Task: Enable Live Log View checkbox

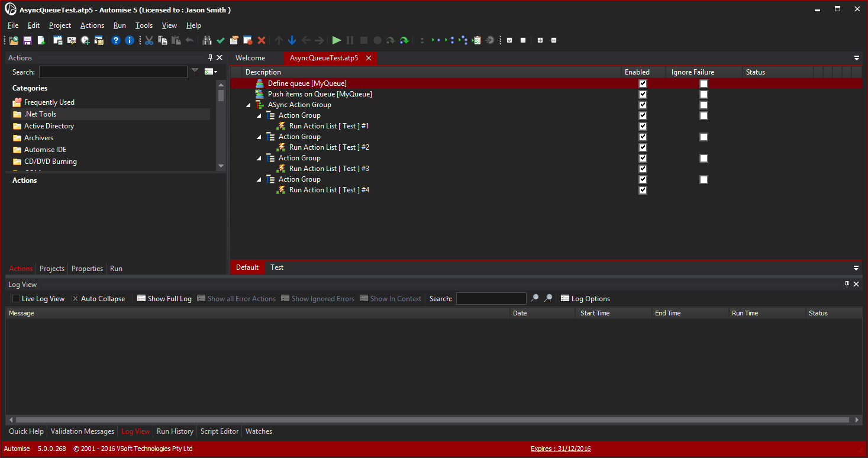Action: tap(16, 299)
